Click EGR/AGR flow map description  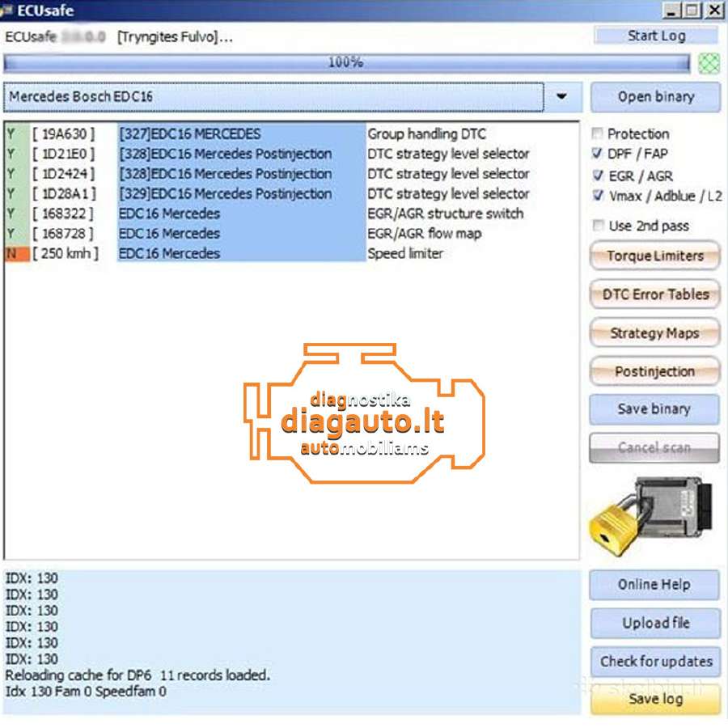pos(425,234)
